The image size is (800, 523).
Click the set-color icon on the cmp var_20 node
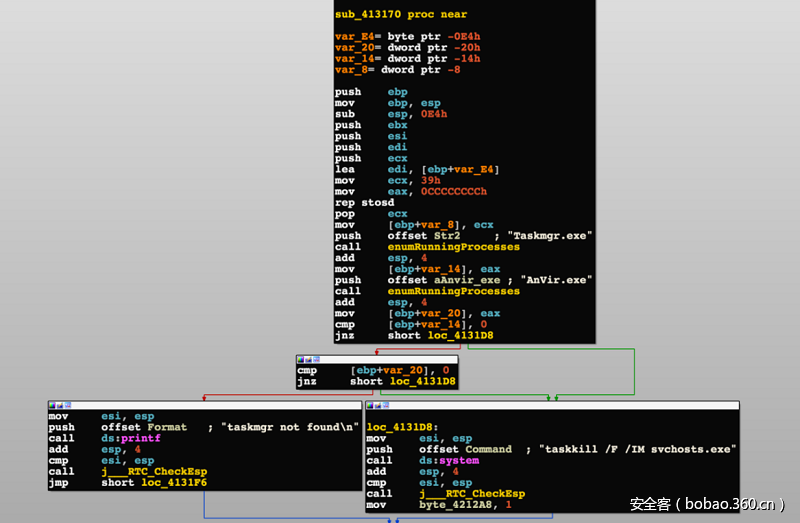(x=301, y=359)
